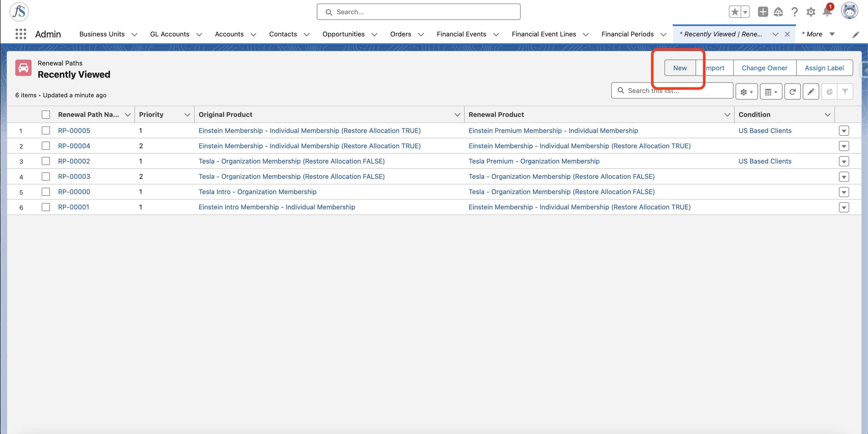Viewport: 868px width, 434px height.
Task: Click the Renewal Paths car object icon
Action: click(23, 68)
